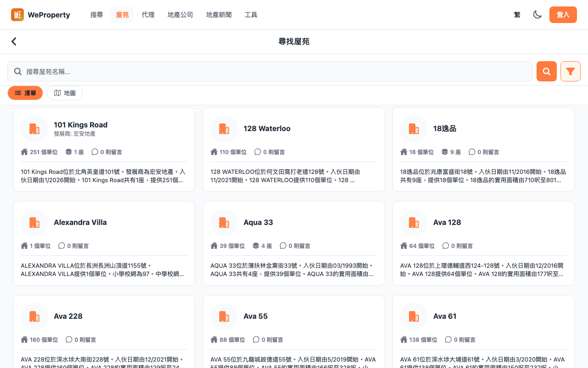This screenshot has height=368, width=588.
Task: Select the 屋苑 nav tab
Action: 122,15
